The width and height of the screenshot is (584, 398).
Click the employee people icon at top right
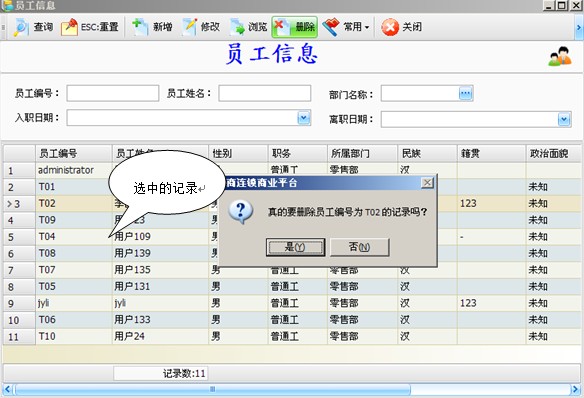point(560,57)
